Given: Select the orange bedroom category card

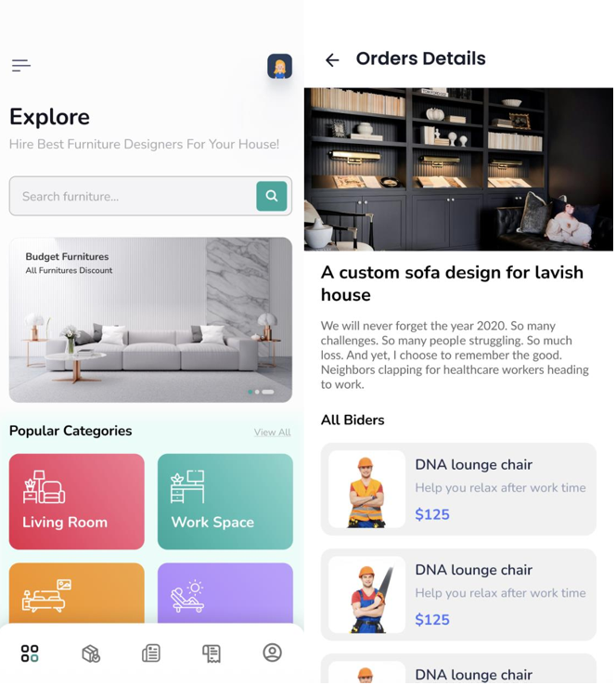Looking at the screenshot, I should pyautogui.click(x=77, y=593).
